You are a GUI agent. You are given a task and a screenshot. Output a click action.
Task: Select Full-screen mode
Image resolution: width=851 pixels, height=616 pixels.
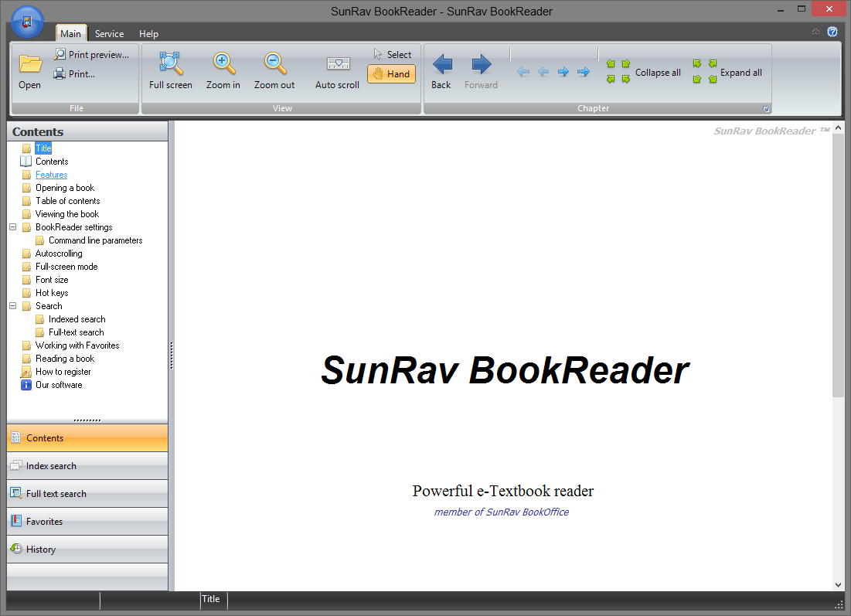(66, 267)
